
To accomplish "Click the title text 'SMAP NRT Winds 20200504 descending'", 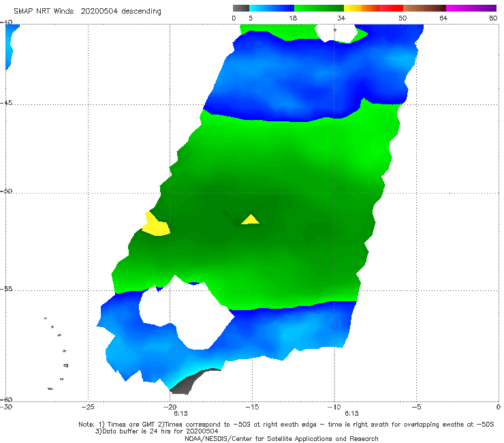I will [87, 11].
